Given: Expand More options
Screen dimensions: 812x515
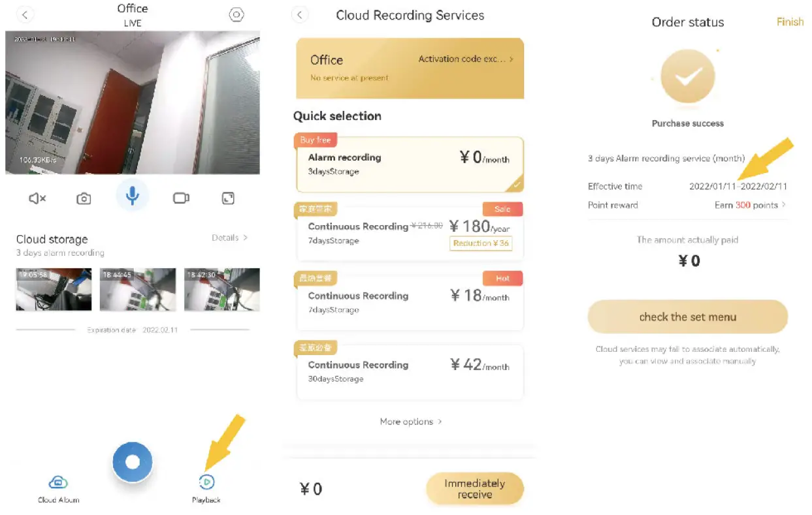Looking at the screenshot, I should tap(411, 422).
